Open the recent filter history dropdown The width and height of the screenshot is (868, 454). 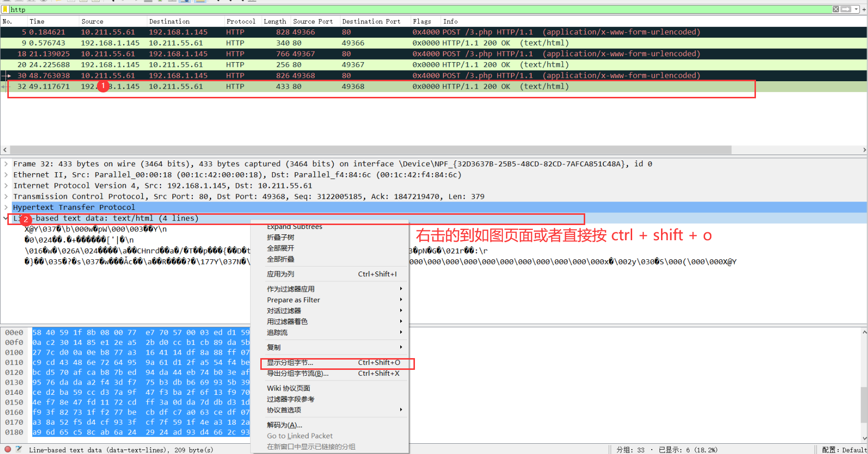click(x=856, y=9)
